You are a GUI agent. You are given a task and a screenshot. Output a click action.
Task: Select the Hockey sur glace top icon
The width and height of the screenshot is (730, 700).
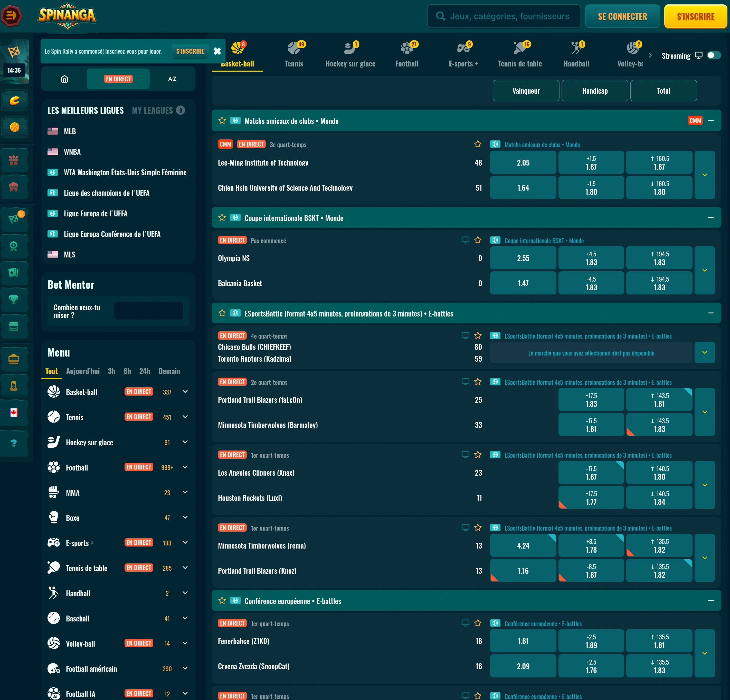point(350,54)
